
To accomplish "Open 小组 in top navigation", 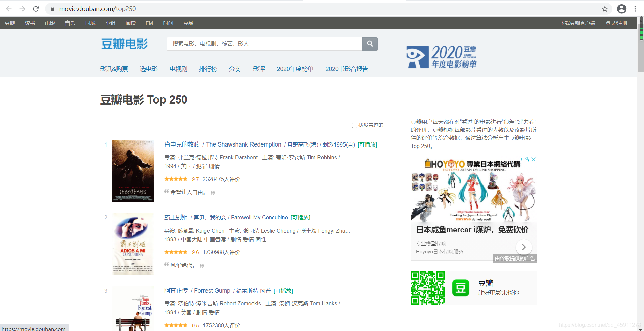I will click(x=110, y=23).
